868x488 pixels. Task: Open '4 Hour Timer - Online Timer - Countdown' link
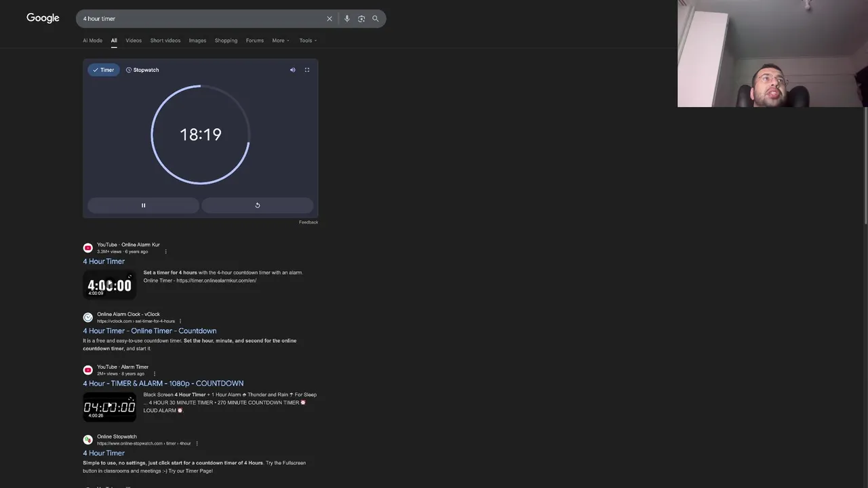(x=150, y=331)
